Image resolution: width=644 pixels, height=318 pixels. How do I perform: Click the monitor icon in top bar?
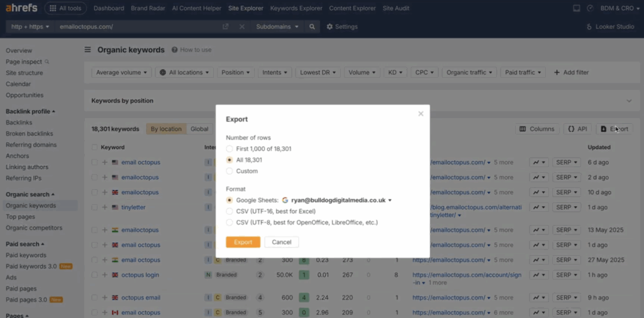[576, 8]
